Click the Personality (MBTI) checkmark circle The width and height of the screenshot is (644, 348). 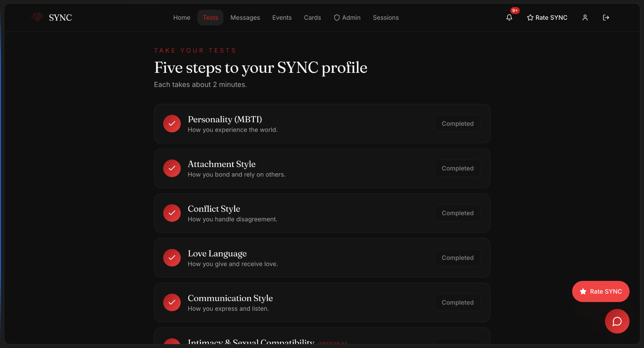[x=172, y=123]
